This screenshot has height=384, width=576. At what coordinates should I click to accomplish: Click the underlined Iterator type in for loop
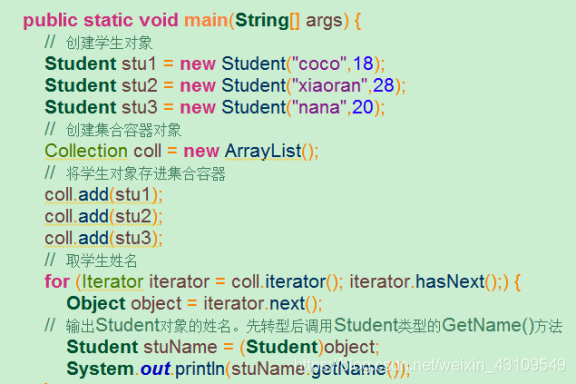tap(112, 282)
